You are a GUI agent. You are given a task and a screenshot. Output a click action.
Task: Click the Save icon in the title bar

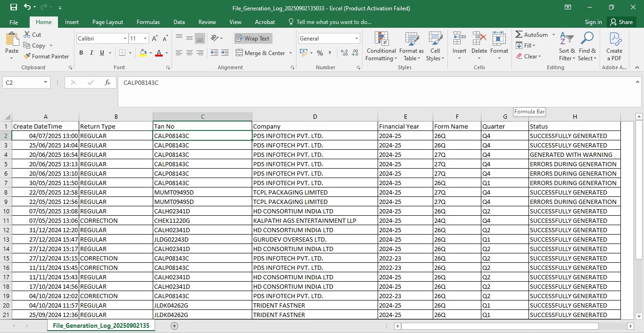tap(13, 8)
